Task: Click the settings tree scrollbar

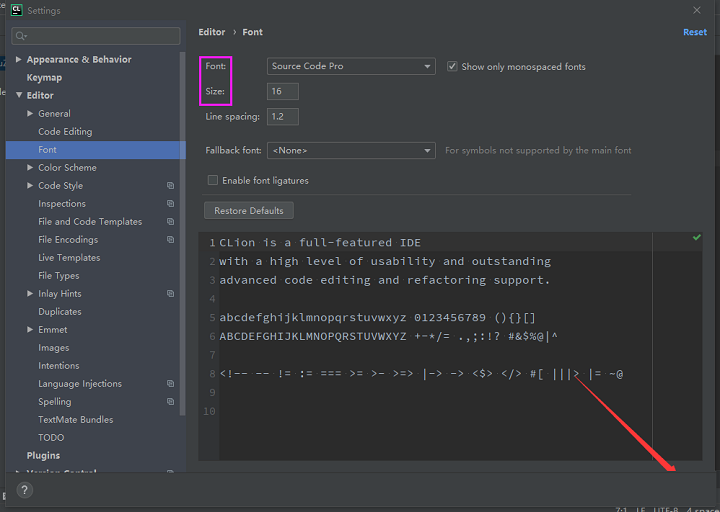Action: (x=182, y=234)
